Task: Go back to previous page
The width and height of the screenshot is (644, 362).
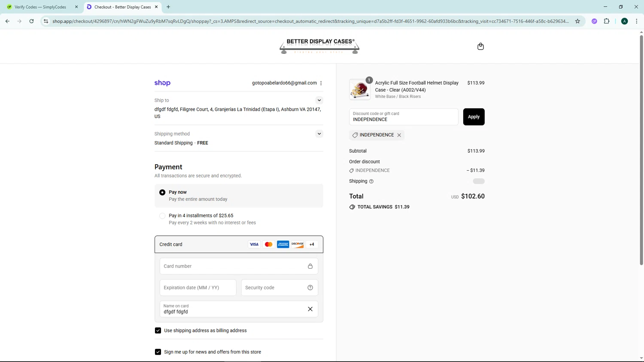Action: point(7,21)
